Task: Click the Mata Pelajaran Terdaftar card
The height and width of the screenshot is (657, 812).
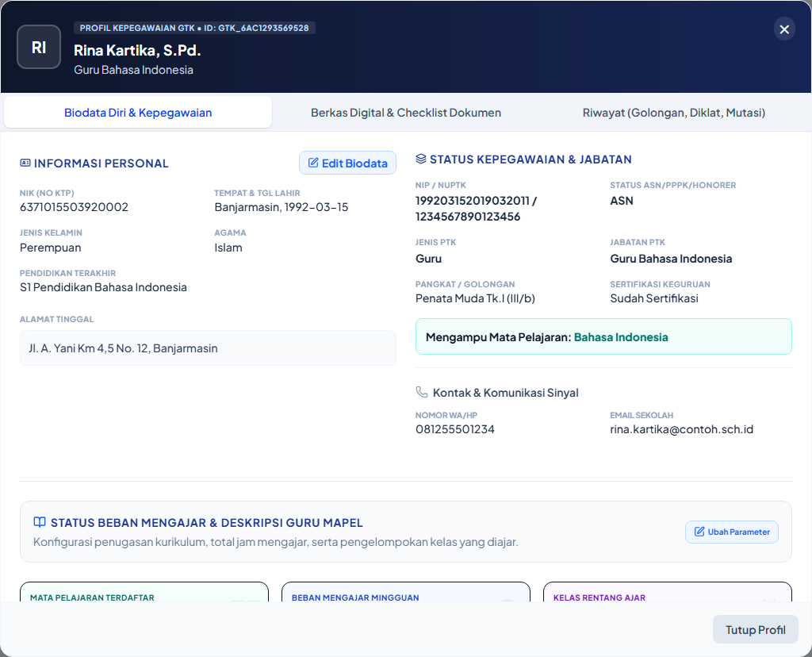Action: tap(144, 592)
